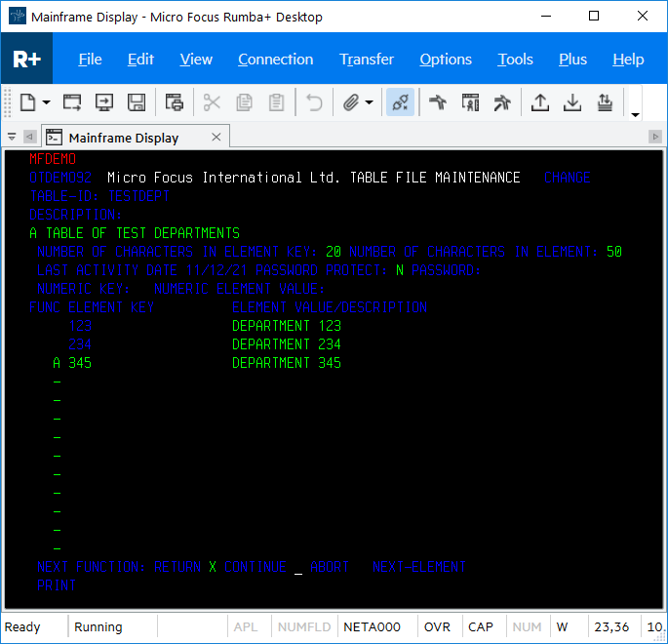Open the Transfer menu

click(x=367, y=60)
